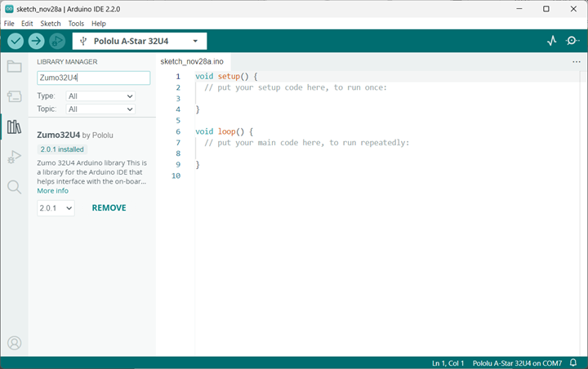This screenshot has height=369, width=588.
Task: Expand the 2.0.1 version selector
Action: click(56, 208)
